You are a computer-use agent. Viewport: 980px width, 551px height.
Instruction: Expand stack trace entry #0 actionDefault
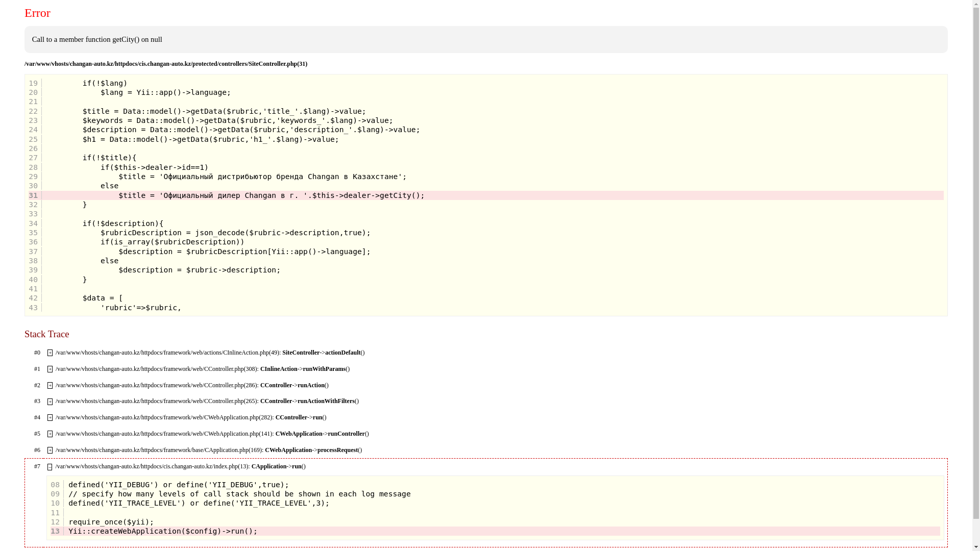click(x=50, y=353)
